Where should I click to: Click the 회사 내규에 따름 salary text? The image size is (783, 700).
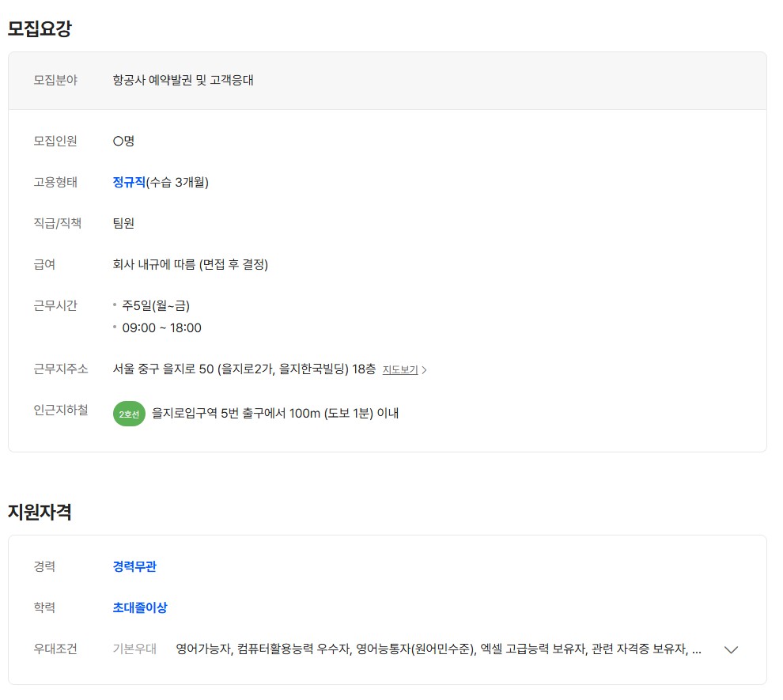(190, 264)
